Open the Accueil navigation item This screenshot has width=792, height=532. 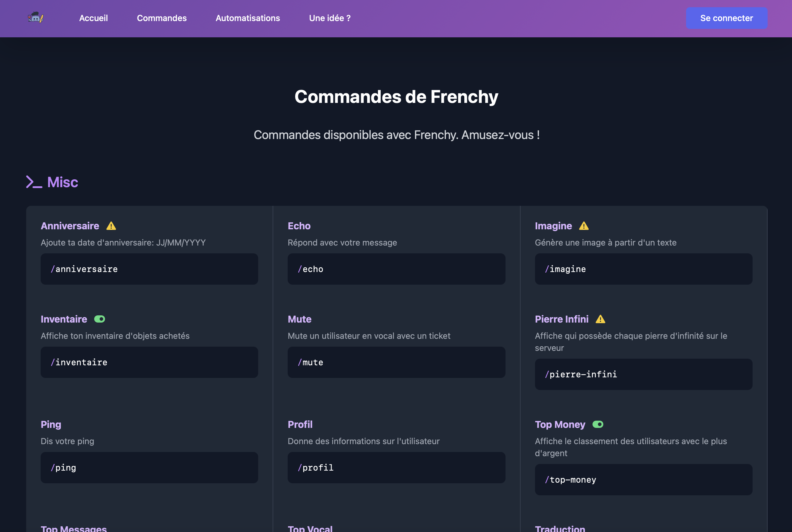click(x=94, y=18)
